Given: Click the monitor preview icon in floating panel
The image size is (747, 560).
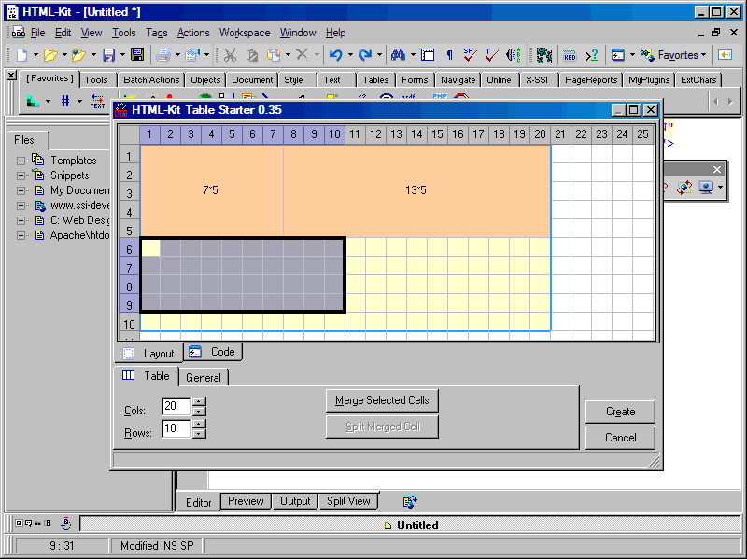Looking at the screenshot, I should tap(706, 188).
